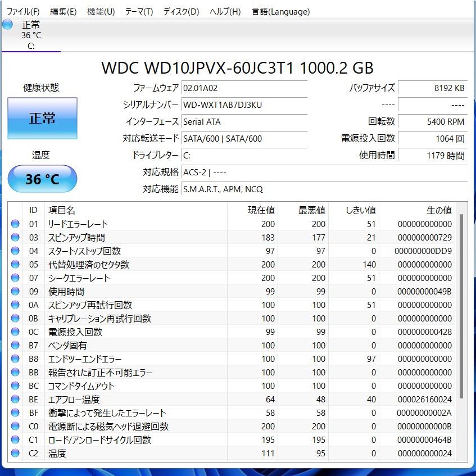This screenshot has height=476, width=476.
Task: Click the 正常 health status button
Action: click(42, 118)
